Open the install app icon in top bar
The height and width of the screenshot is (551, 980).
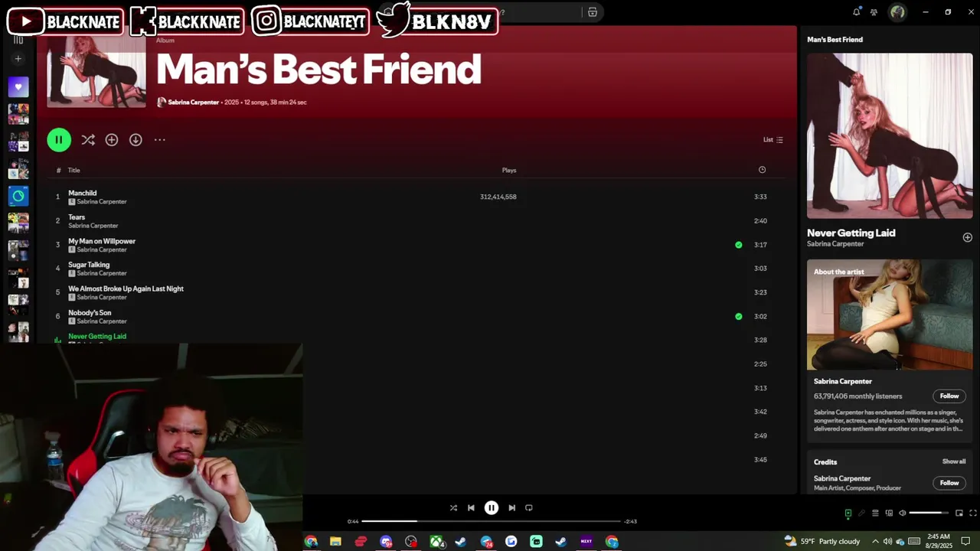593,12
